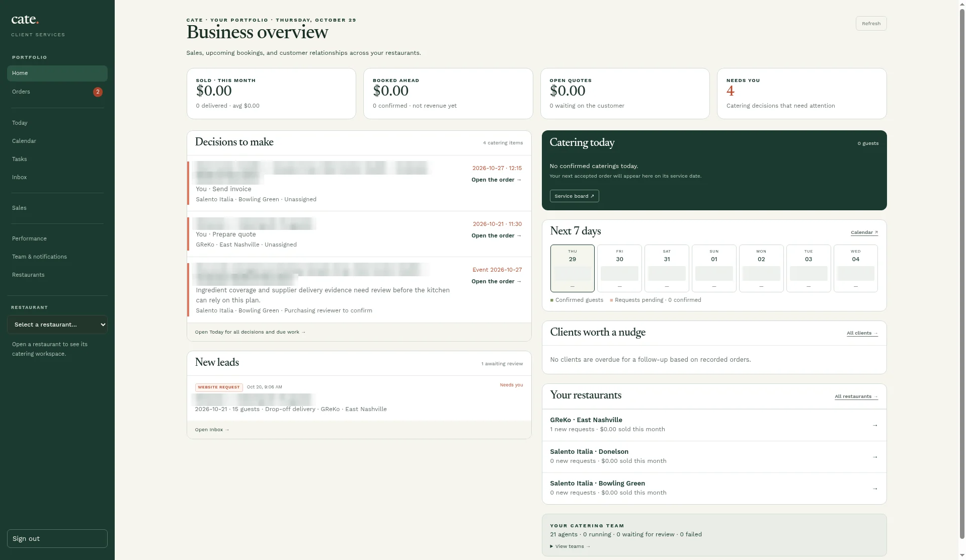The image size is (966, 560).
Task: Follow Open Today for all decisions link
Action: tap(250, 332)
